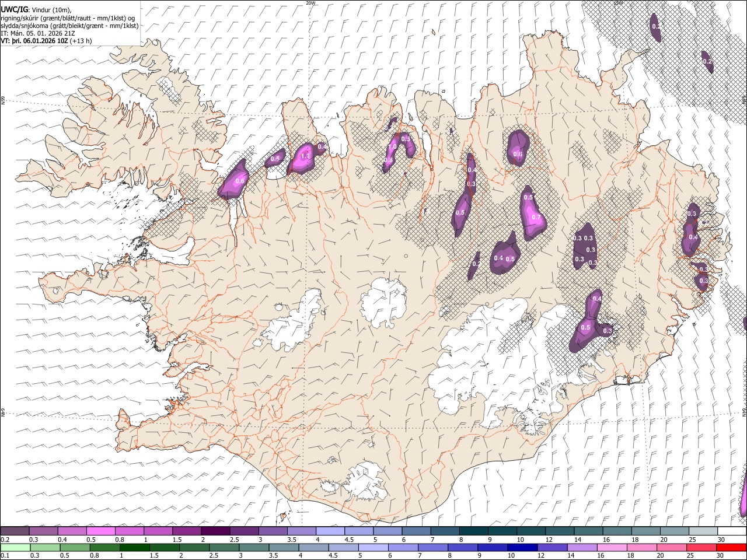This screenshot has width=747, height=560.
Task: Click the 'UWC/IG: Vindur (10m),' title text
Action: point(36,10)
